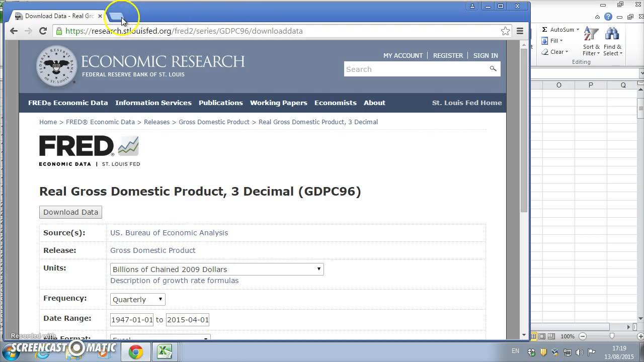Click the REGISTER link
This screenshot has height=362, width=644.
448,56
